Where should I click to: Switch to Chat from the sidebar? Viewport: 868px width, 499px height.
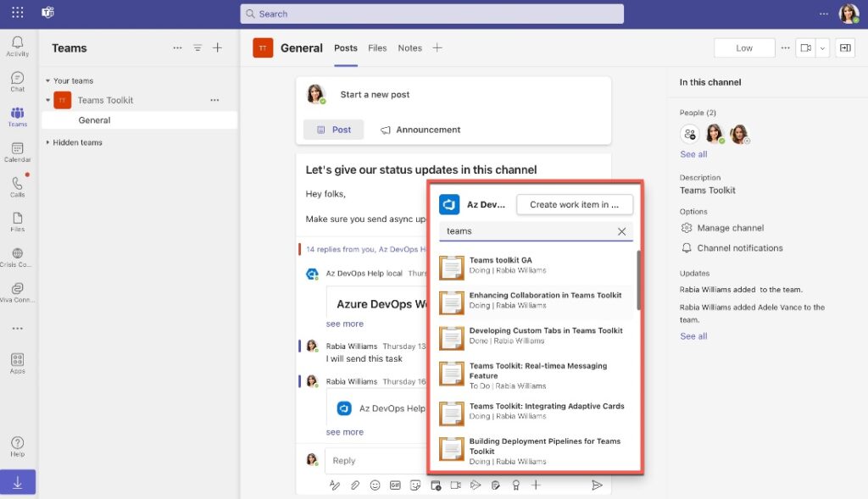pyautogui.click(x=17, y=80)
